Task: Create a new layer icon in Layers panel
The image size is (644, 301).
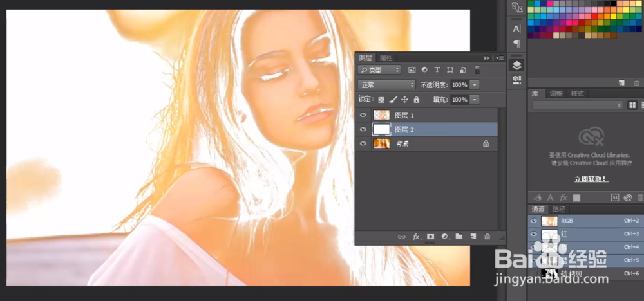Action: tap(473, 237)
